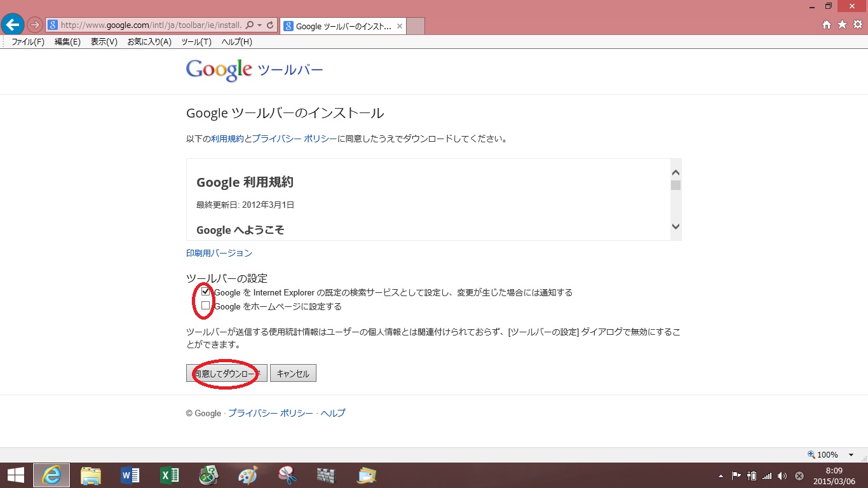Go back with the blue back arrow
Image resolution: width=868 pixels, height=488 pixels.
(12, 25)
